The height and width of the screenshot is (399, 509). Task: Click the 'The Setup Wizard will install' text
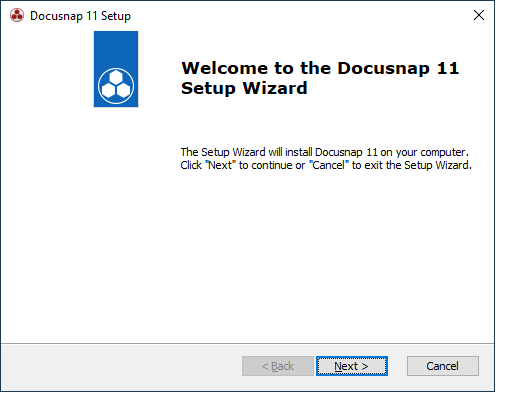[x=326, y=159]
